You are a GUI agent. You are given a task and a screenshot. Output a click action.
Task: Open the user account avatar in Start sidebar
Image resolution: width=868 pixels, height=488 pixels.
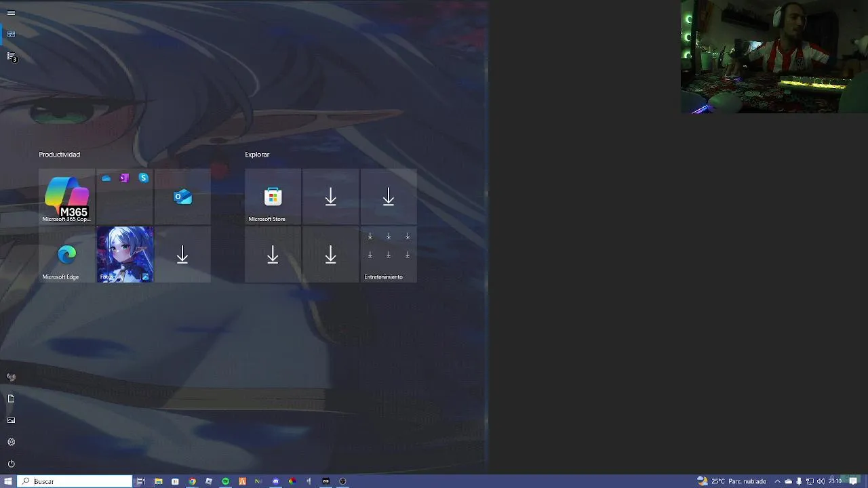click(11, 377)
